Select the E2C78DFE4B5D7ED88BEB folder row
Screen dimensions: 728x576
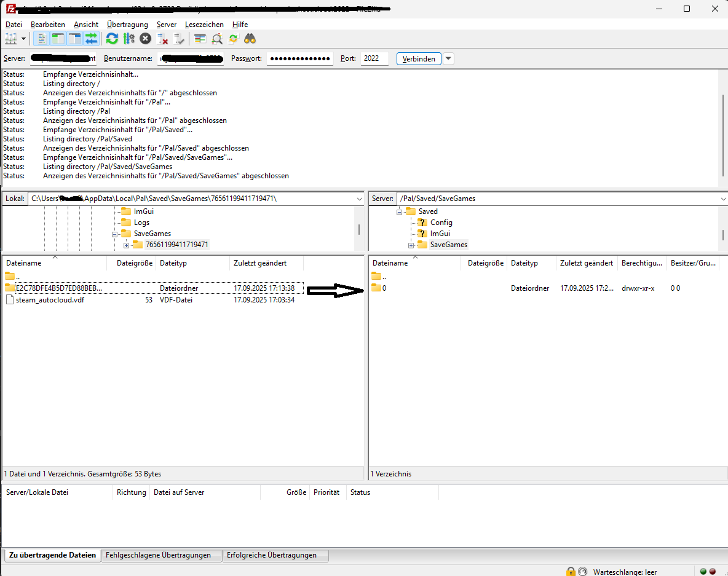tap(153, 288)
